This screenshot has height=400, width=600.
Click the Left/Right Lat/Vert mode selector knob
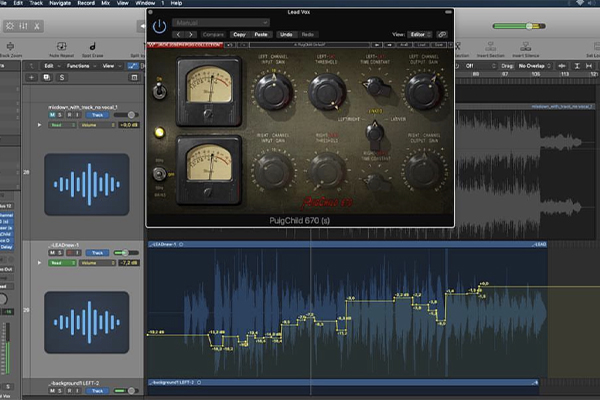point(375,134)
